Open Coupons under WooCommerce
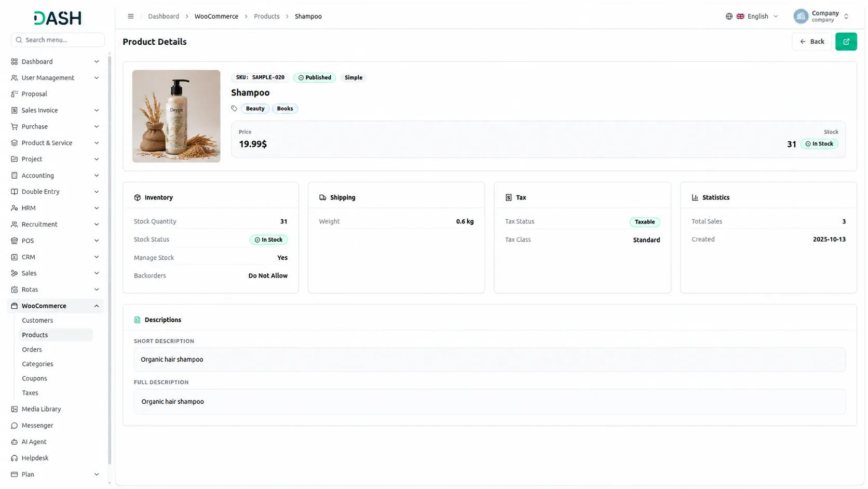 pyautogui.click(x=34, y=379)
